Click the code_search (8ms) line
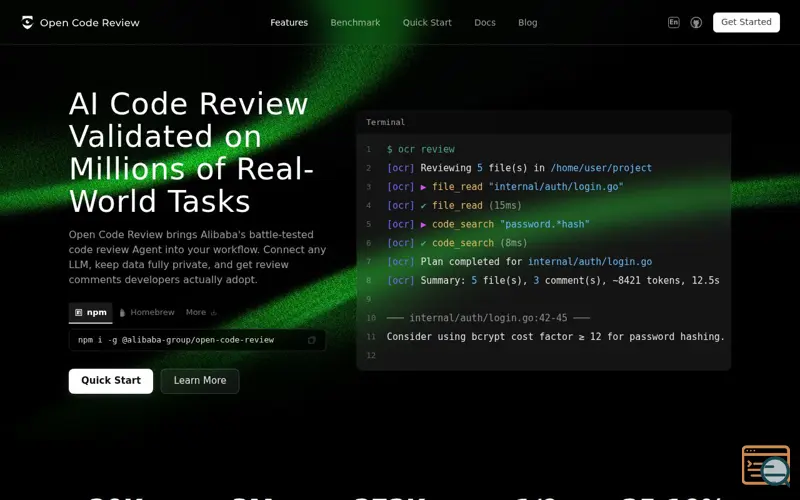 tap(457, 243)
